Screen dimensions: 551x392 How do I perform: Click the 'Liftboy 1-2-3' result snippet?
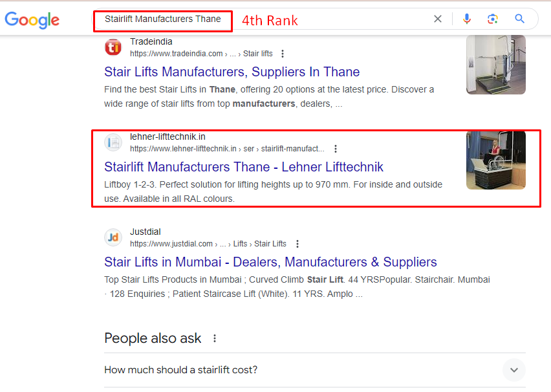click(x=274, y=191)
